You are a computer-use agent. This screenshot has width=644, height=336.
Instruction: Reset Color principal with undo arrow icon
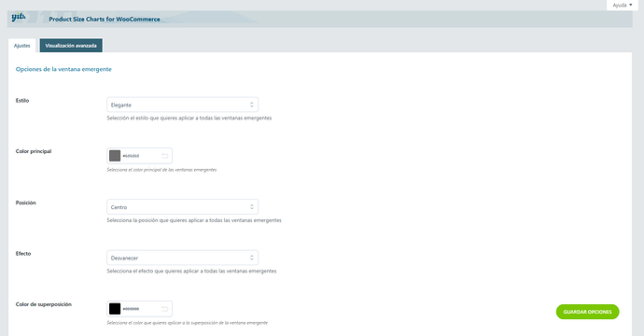point(164,156)
